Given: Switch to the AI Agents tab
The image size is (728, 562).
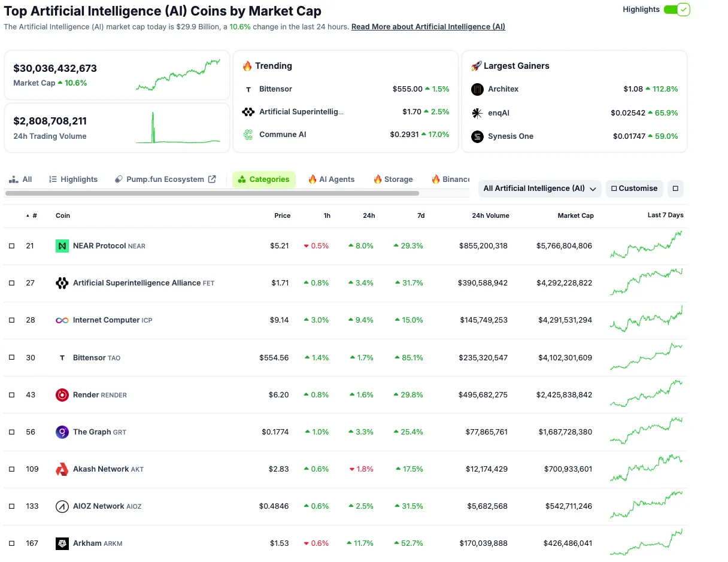Looking at the screenshot, I should click(332, 178).
